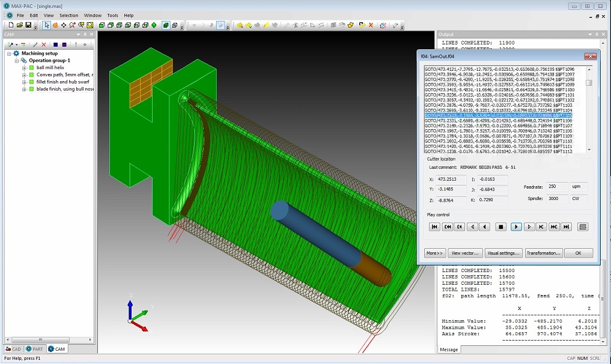The image size is (611, 364).
Task: Collapse the Machining setup tree node
Action: coord(10,53)
